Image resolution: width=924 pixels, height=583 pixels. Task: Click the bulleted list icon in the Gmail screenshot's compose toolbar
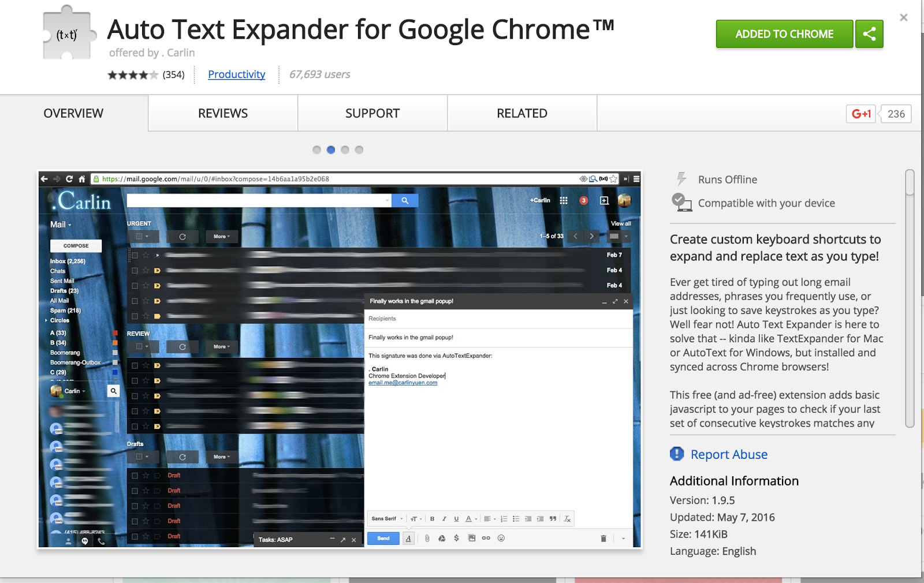coord(516,519)
